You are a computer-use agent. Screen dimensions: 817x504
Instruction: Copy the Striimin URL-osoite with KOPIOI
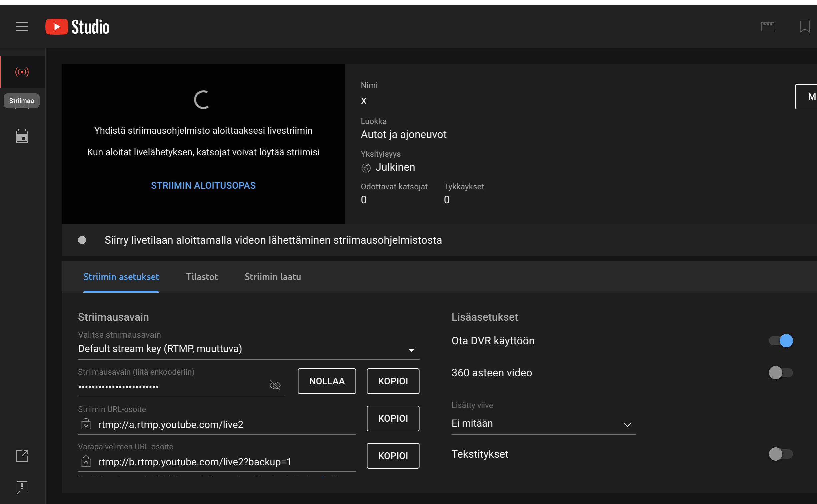click(393, 418)
